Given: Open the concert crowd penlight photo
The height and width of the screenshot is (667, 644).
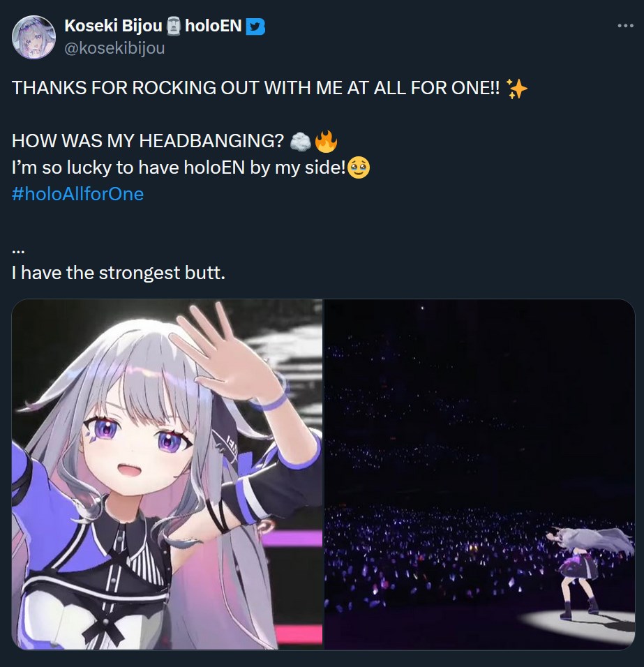Looking at the screenshot, I should pyautogui.click(x=479, y=474).
